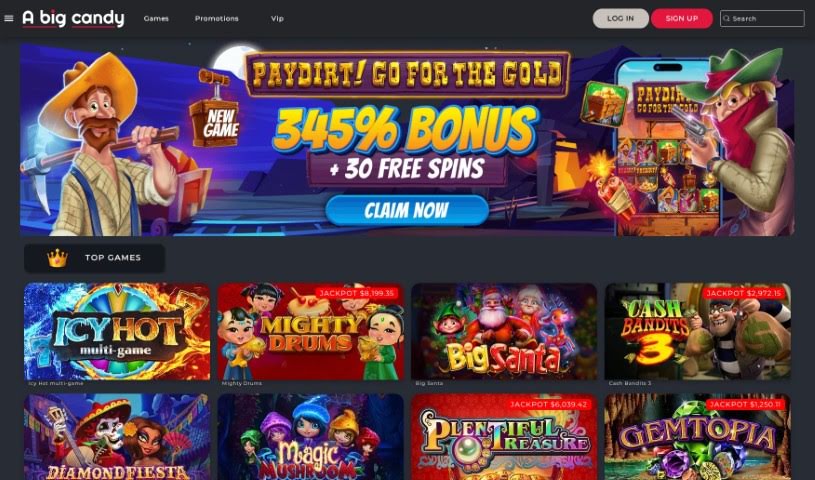Click the A big candy logo

point(73,18)
